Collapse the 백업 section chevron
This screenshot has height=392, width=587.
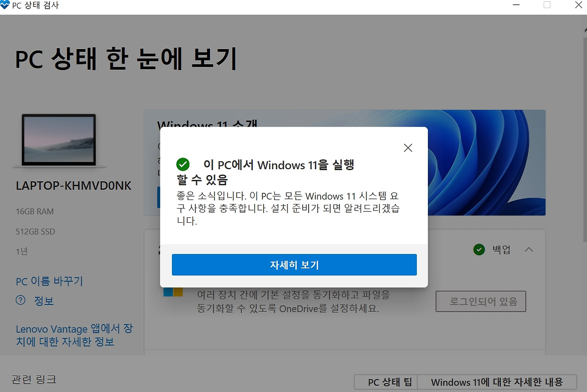point(529,250)
